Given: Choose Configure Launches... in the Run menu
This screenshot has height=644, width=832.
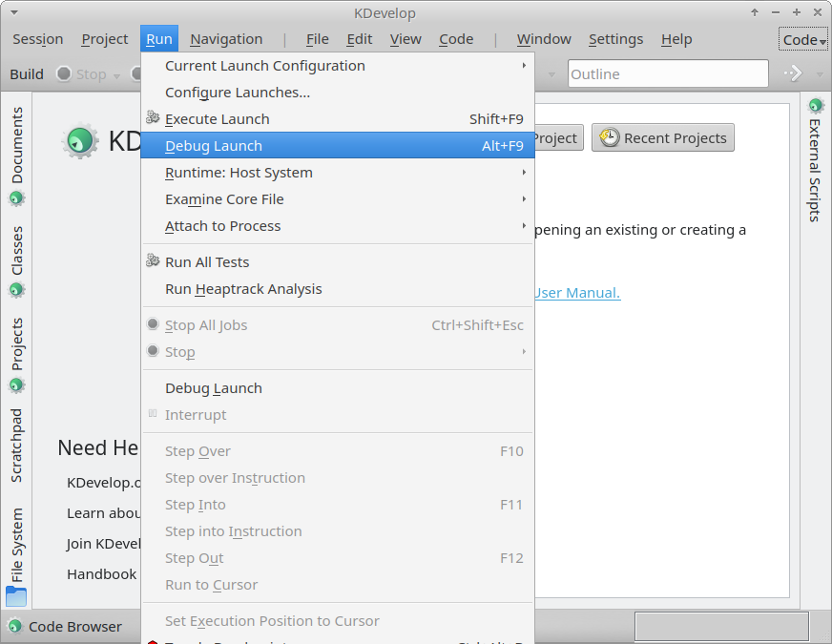Looking at the screenshot, I should pos(338,93).
